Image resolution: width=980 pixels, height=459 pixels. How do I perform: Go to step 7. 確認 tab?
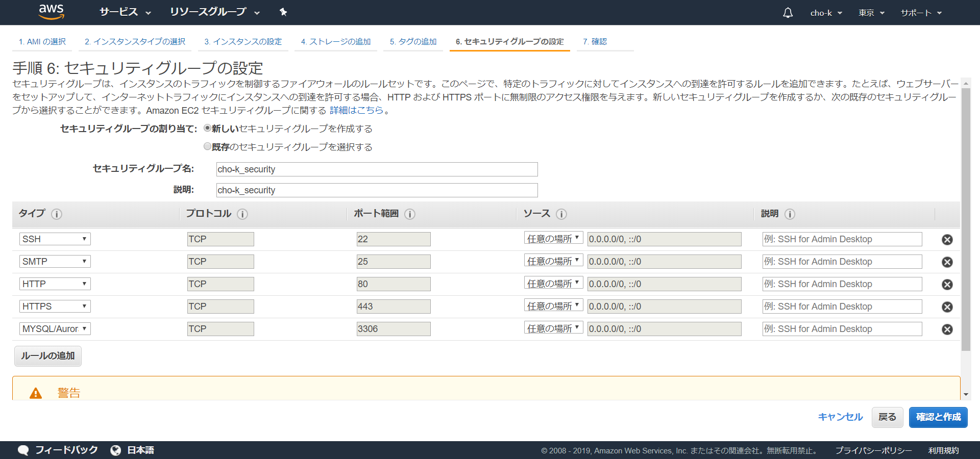coord(595,42)
